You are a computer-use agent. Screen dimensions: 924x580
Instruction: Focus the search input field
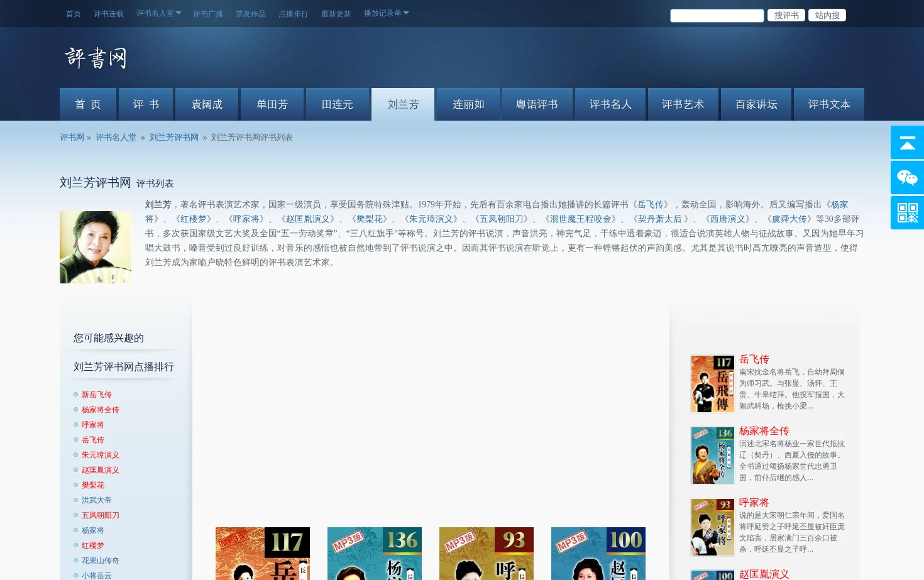pos(717,16)
